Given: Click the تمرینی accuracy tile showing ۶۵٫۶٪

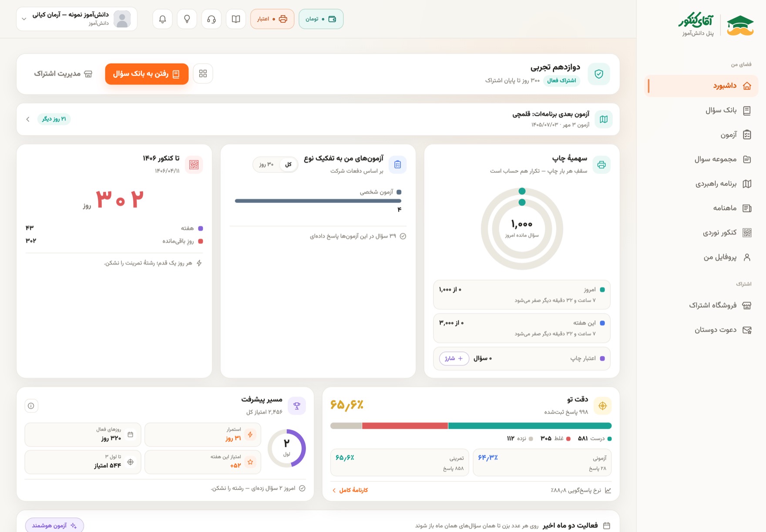Looking at the screenshot, I should 400,462.
